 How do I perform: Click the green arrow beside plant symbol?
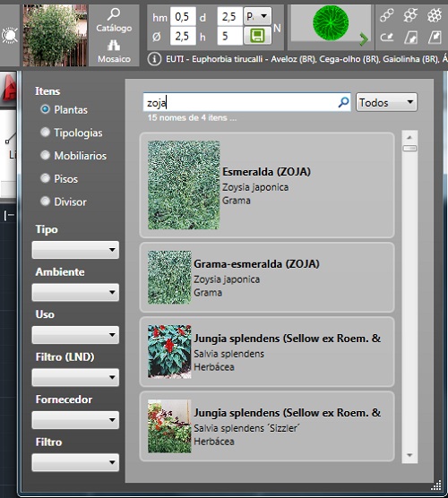(364, 39)
